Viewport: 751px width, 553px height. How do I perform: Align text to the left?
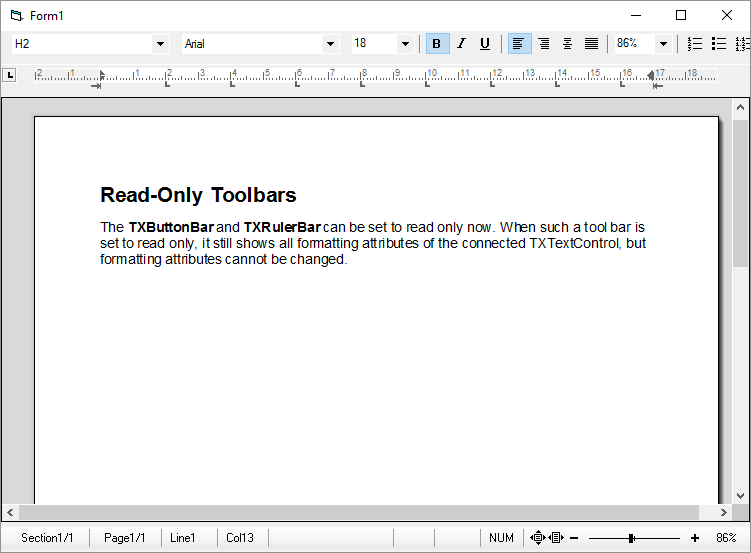click(x=519, y=44)
